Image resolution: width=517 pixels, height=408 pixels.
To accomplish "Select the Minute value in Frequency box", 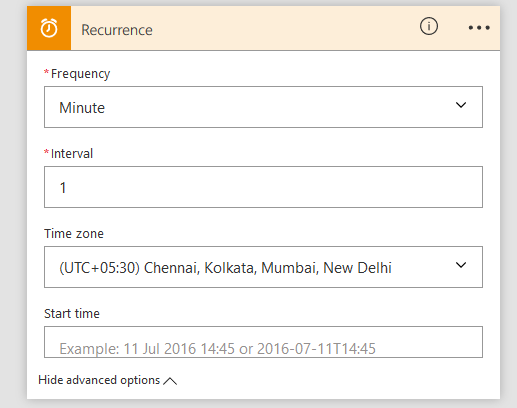I will (x=82, y=108).
